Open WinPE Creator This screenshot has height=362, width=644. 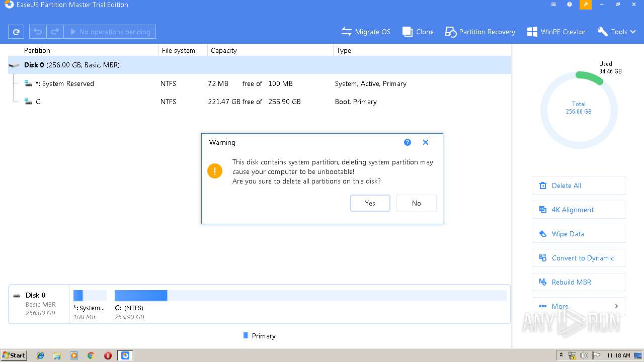pos(556,32)
